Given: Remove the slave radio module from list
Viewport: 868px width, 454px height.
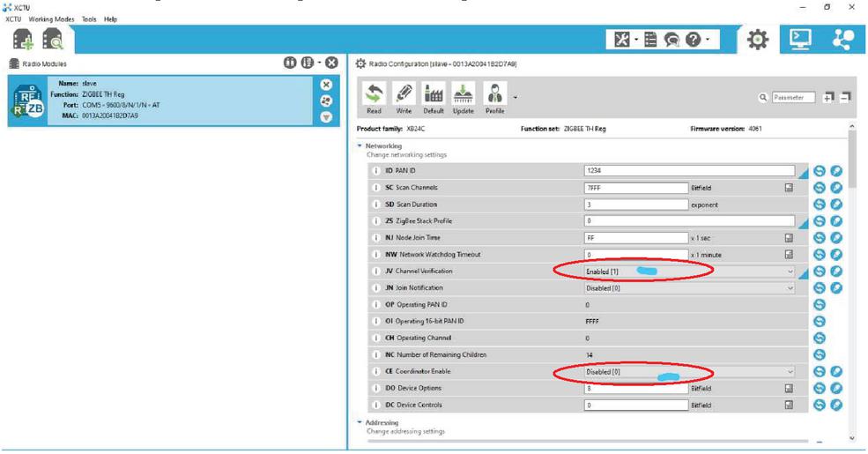Looking at the screenshot, I should [x=326, y=85].
